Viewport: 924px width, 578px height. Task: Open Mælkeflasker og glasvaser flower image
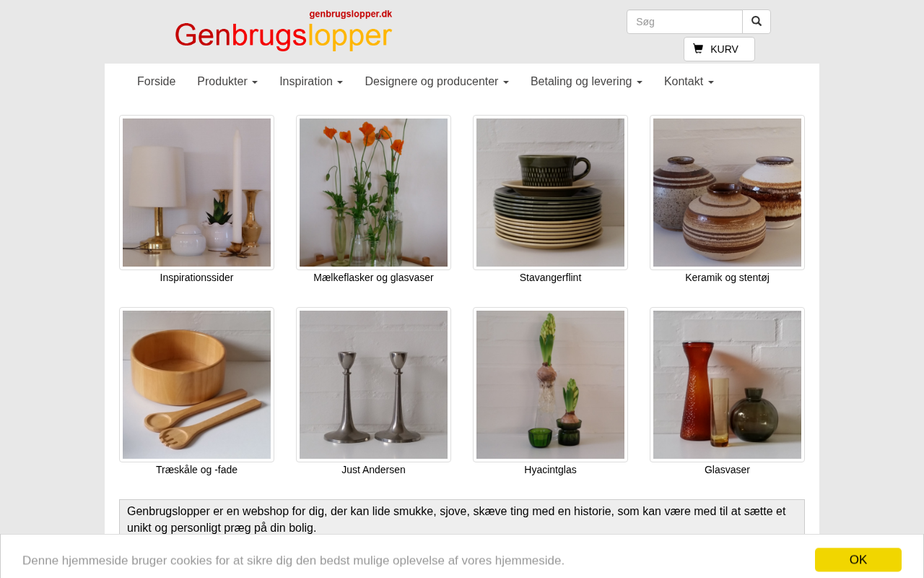tap(373, 193)
